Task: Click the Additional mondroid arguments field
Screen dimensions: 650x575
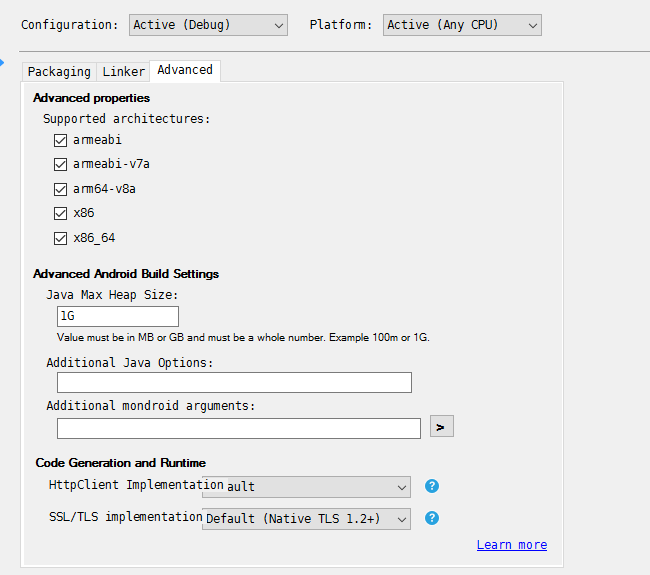Action: pos(238,429)
